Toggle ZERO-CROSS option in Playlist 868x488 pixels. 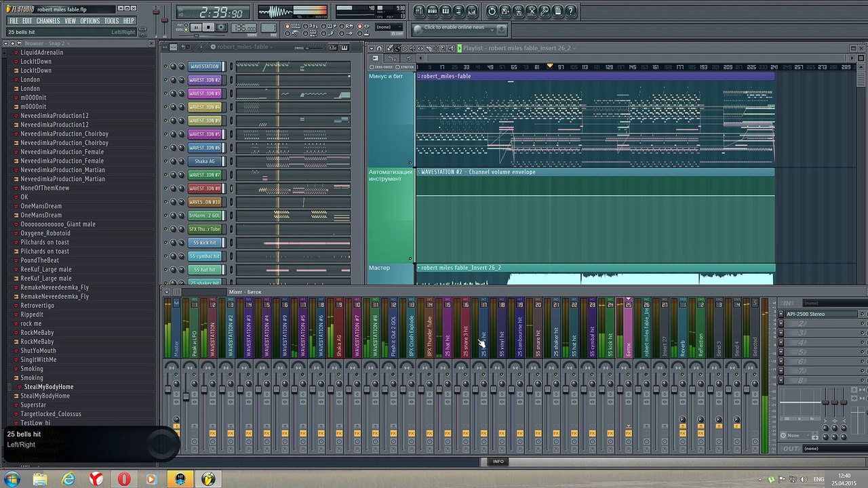click(x=381, y=67)
